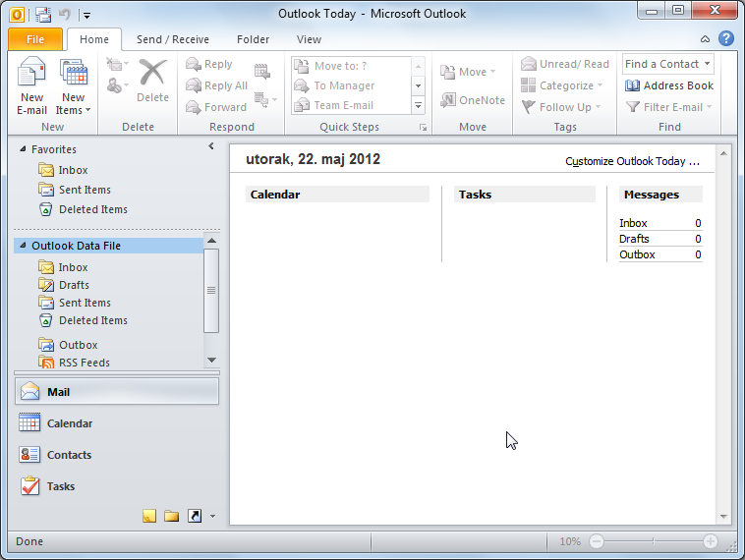Open the File tab

pyautogui.click(x=35, y=39)
